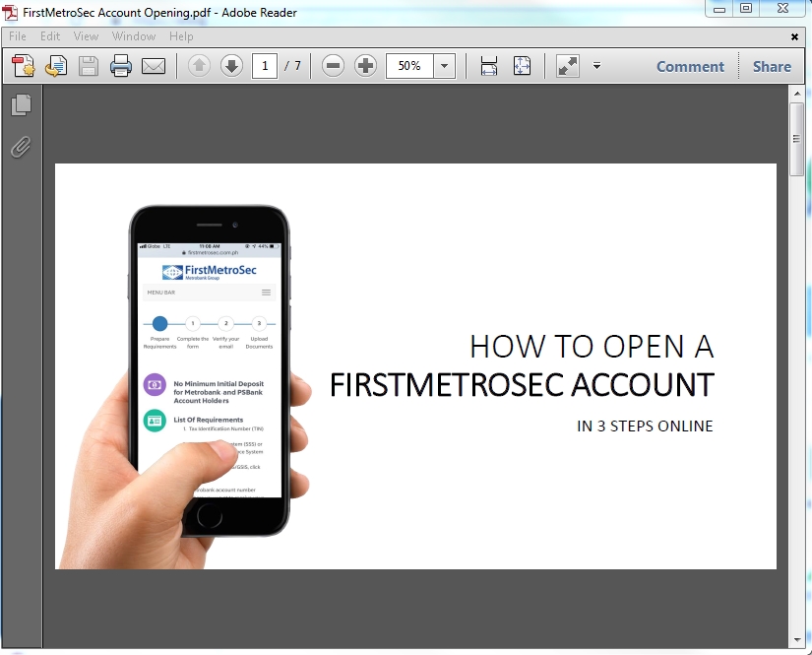Viewport: 812px width, 655px height.
Task: Click the Save file icon
Action: click(88, 65)
